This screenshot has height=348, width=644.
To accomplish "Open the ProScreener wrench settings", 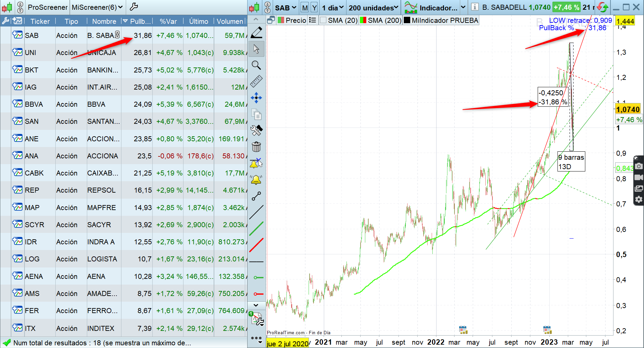I will pyautogui.click(x=133, y=7).
